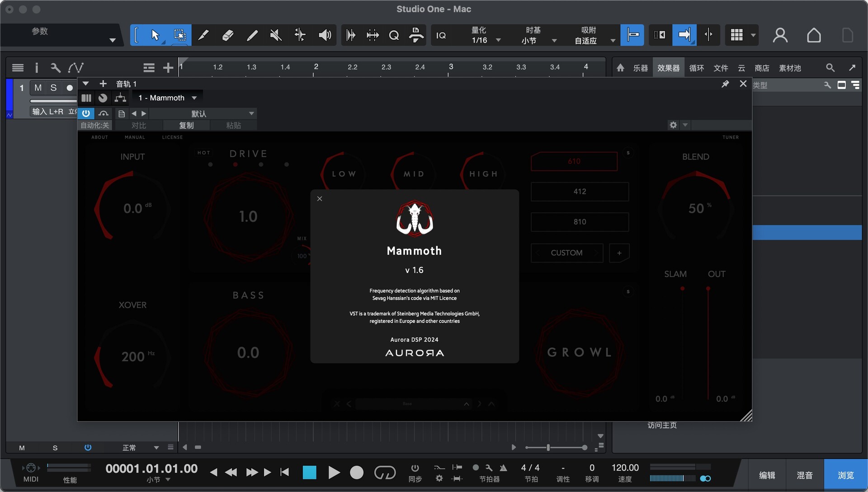Select the Eraser tool in the toolbar

(228, 35)
